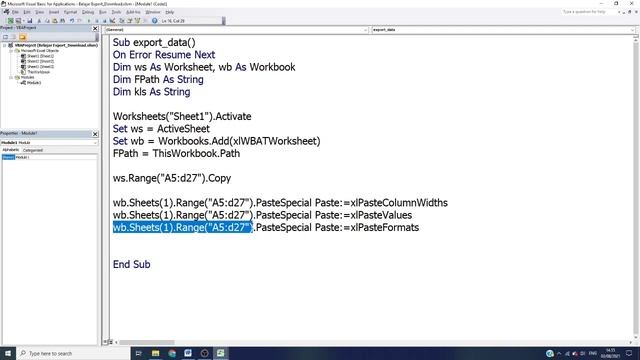Open the export_data procedure dropdown

coord(632,30)
